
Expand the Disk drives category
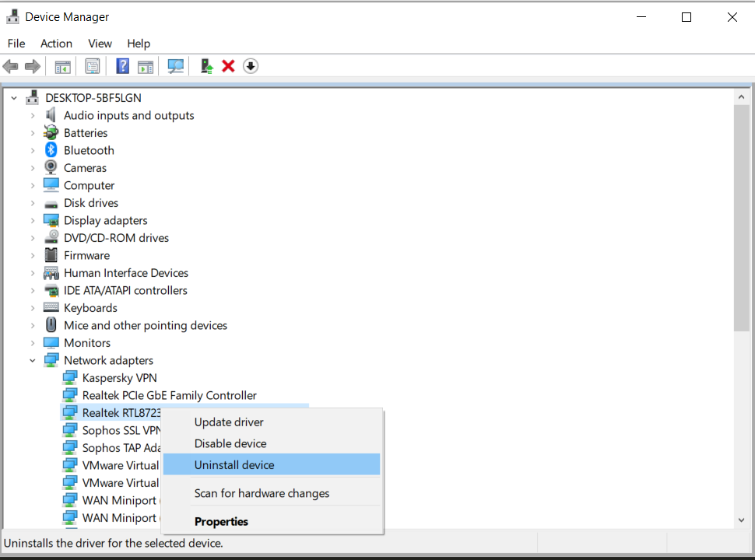pos(32,203)
